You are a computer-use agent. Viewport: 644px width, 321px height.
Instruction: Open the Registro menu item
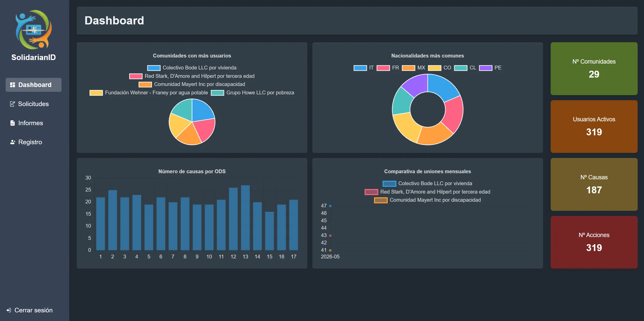point(34,142)
